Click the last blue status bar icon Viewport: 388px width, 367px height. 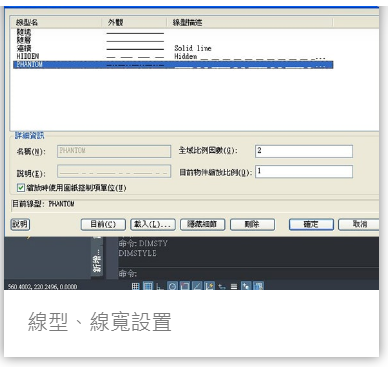click(x=258, y=286)
